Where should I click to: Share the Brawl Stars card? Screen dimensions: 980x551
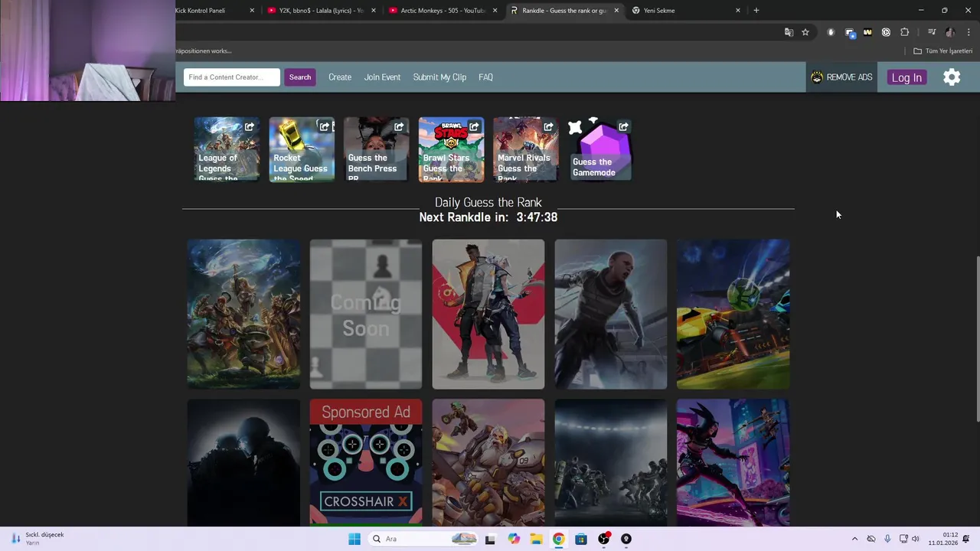[x=474, y=127]
